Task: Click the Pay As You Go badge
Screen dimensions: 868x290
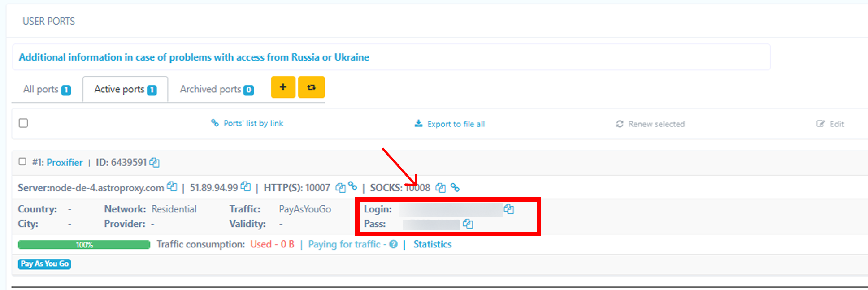Action: tap(45, 264)
